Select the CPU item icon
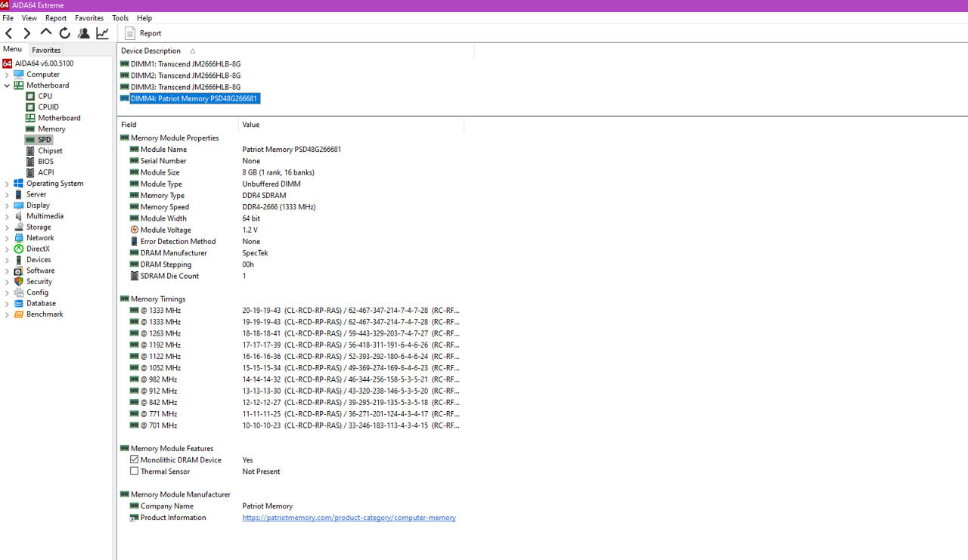This screenshot has width=968, height=560. click(30, 96)
